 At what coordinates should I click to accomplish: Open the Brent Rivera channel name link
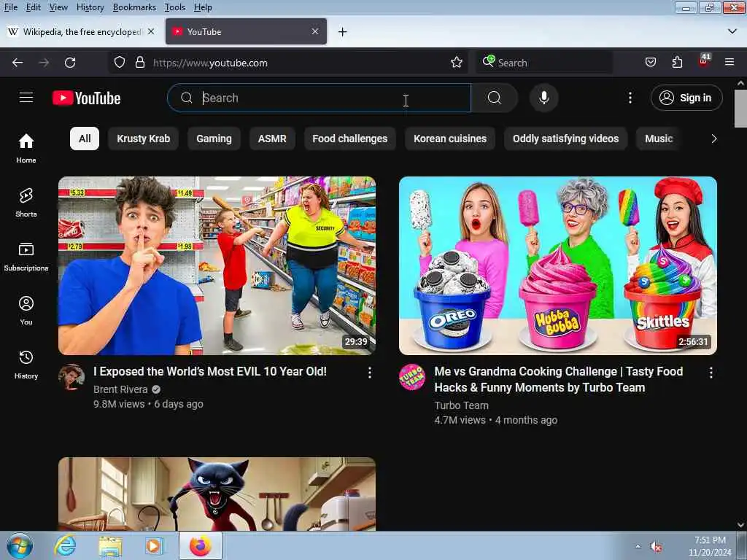120,389
